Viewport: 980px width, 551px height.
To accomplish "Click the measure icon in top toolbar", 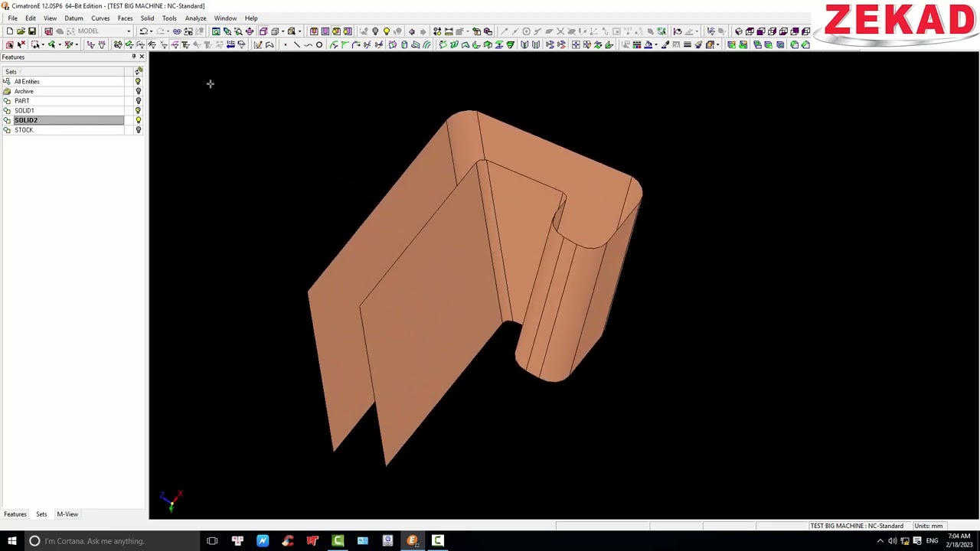I will (x=449, y=31).
